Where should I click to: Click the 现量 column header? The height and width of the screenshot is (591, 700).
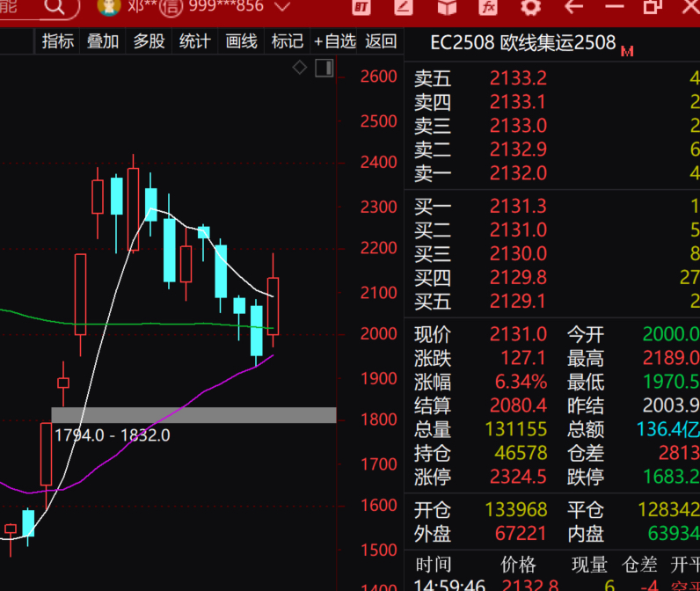tap(589, 565)
